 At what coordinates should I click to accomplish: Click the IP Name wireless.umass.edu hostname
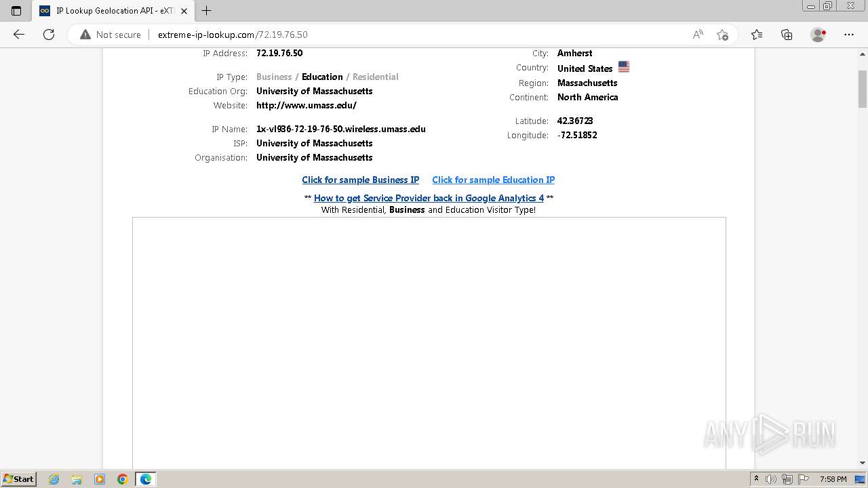(341, 129)
